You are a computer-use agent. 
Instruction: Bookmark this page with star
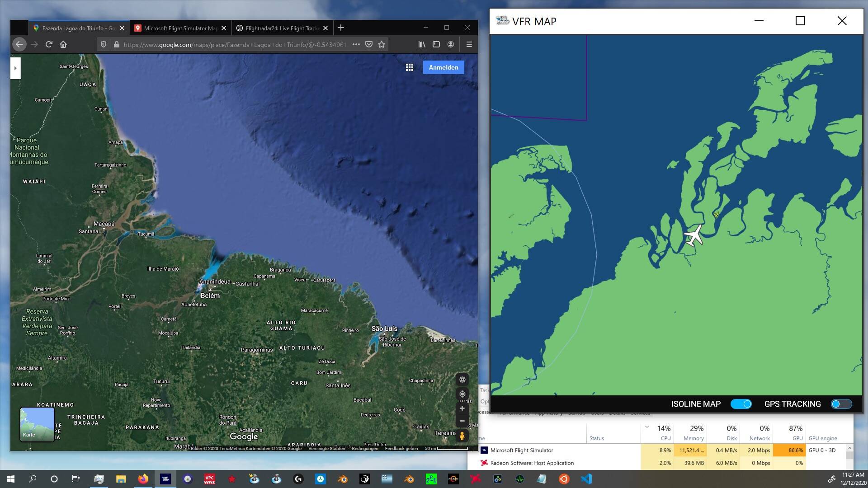pyautogui.click(x=382, y=44)
